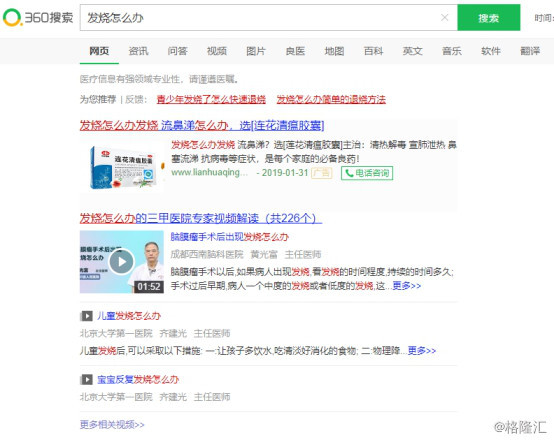The width and height of the screenshot is (554, 441).
Task: Clear the search box with the X icon
Action: click(444, 17)
